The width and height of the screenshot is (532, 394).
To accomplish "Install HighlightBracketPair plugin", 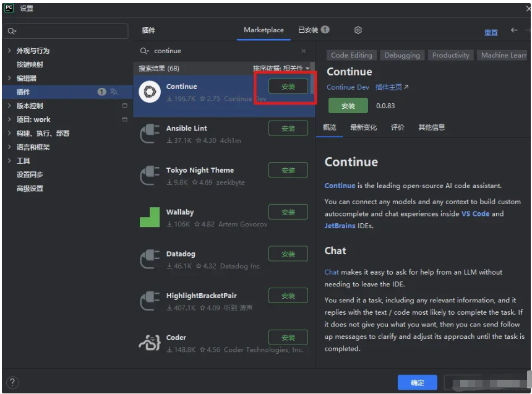I will coord(288,296).
